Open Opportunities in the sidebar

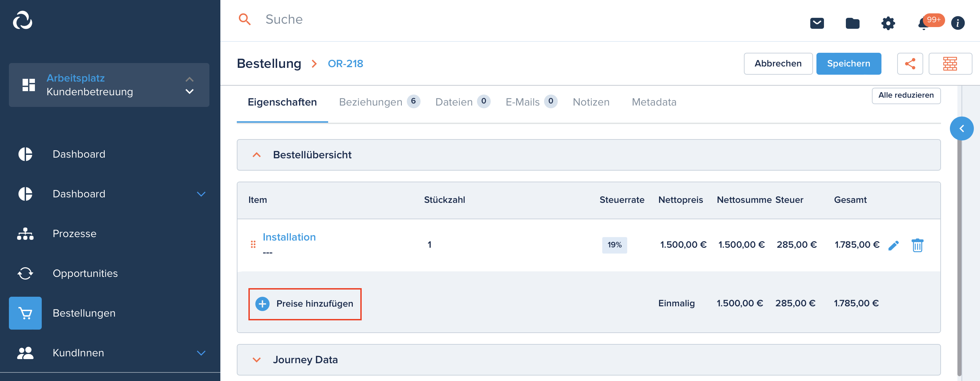coord(85,273)
